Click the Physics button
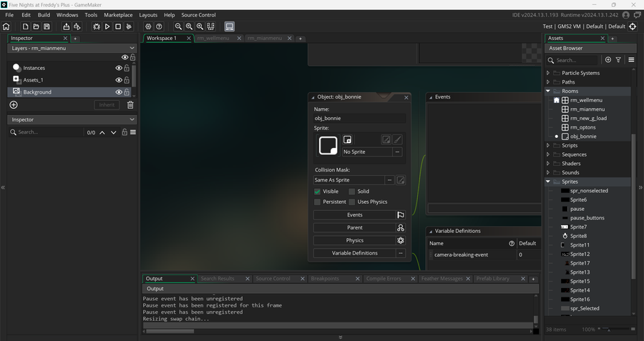 354,240
